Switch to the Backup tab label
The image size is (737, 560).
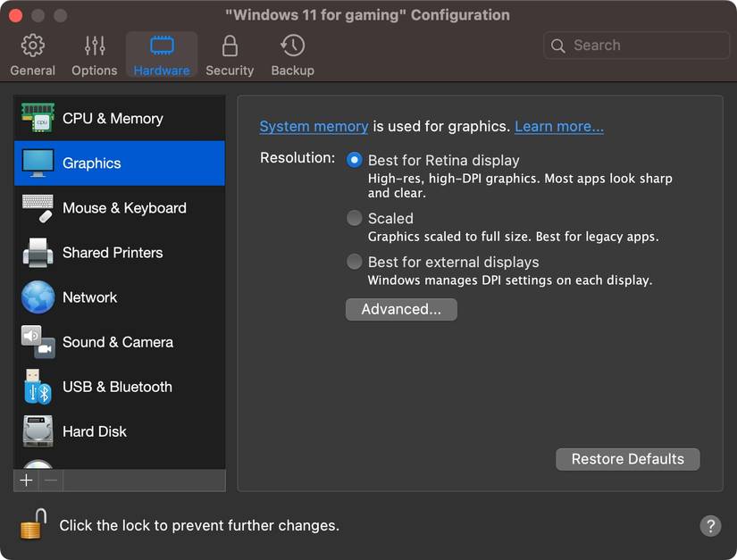pos(292,71)
